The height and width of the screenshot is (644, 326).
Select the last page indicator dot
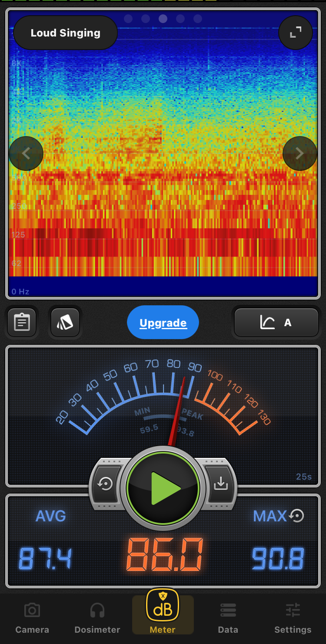click(x=198, y=19)
